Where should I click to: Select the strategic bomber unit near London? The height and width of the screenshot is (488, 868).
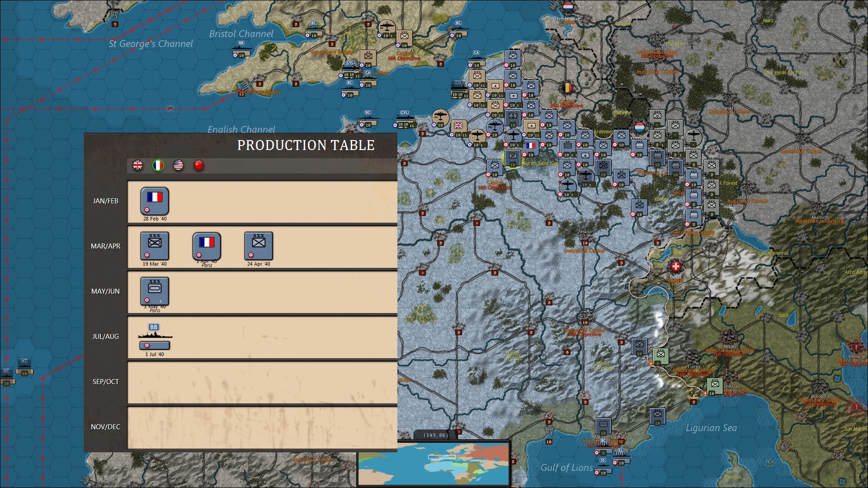(387, 28)
